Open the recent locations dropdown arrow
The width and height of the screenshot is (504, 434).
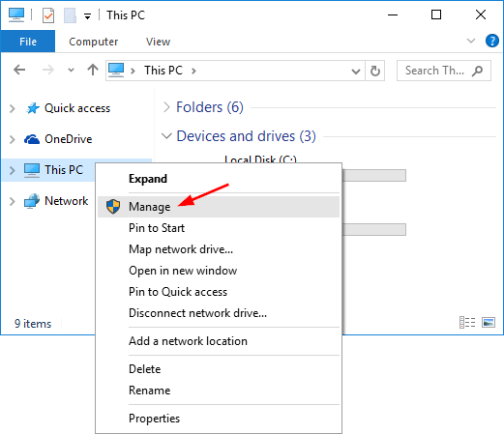click(x=71, y=70)
